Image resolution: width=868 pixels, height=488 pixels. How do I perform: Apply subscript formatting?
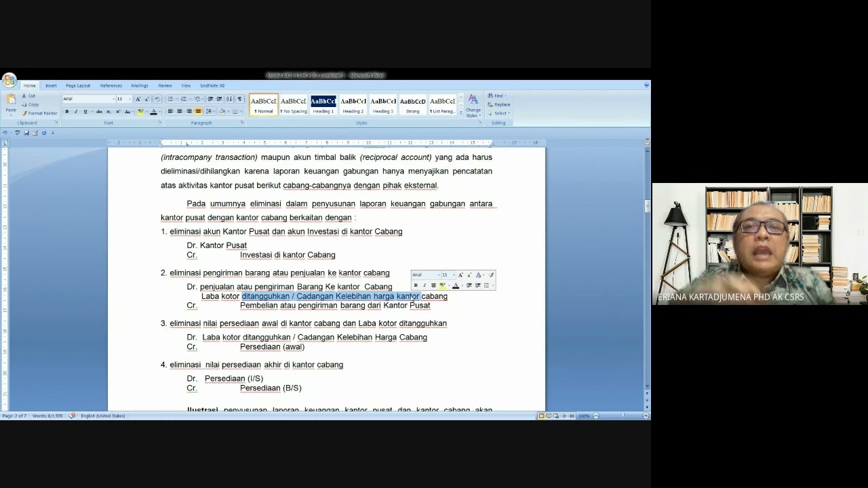(108, 111)
